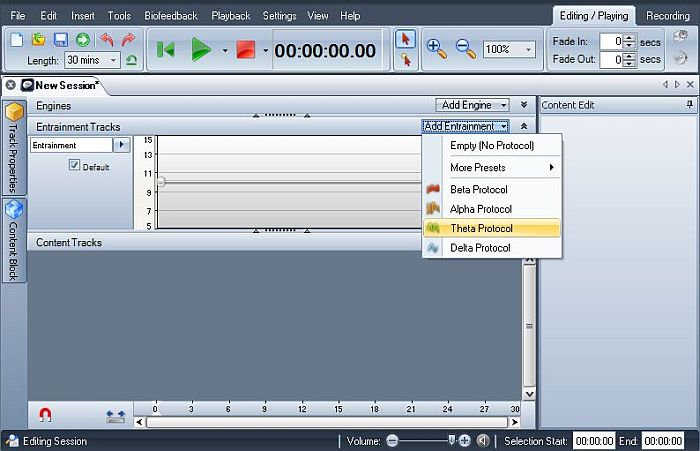700x451 pixels.
Task: Open the Add Entrainment dropdown
Action: (466, 126)
